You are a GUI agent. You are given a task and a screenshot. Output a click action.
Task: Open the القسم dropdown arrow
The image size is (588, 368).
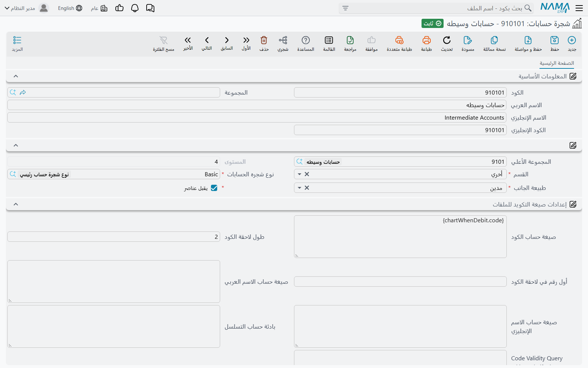[300, 174]
